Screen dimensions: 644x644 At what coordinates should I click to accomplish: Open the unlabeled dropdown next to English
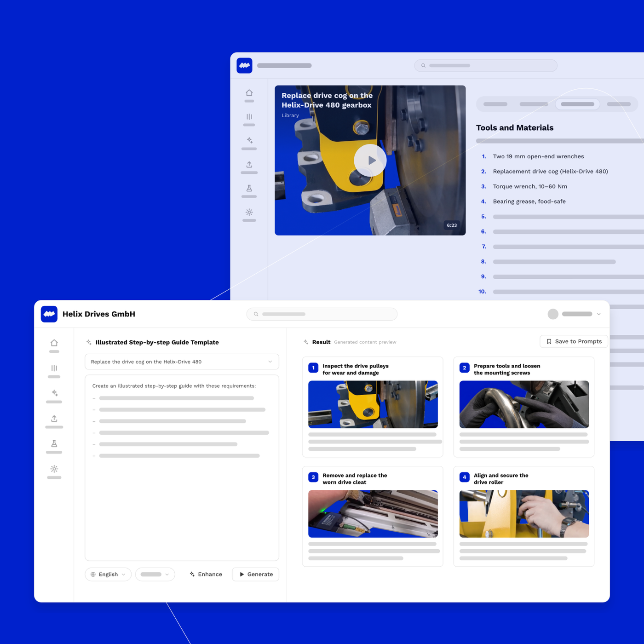click(x=155, y=574)
